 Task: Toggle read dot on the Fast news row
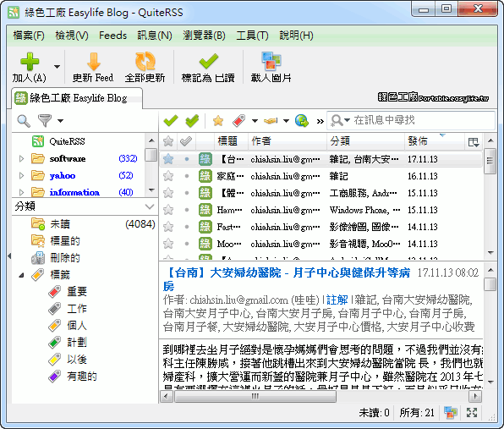coord(187,227)
